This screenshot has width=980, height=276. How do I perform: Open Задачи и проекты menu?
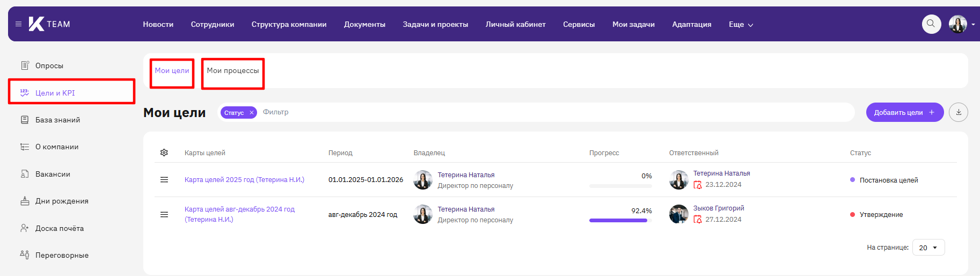click(435, 24)
